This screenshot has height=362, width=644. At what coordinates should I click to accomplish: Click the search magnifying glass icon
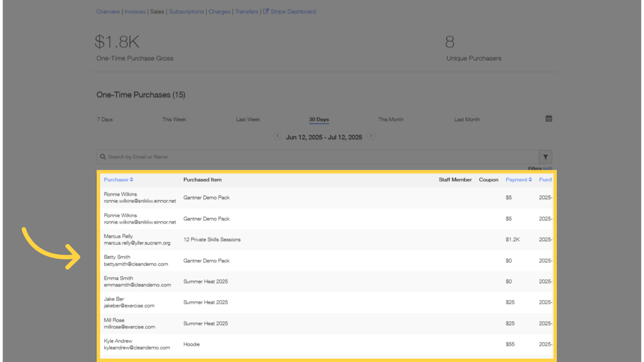pos(103,156)
